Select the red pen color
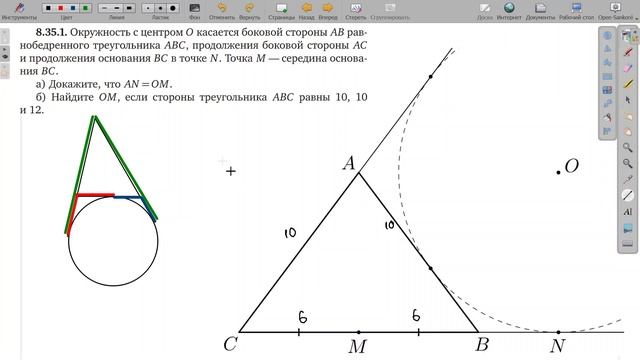640x360 pixels. (x=60, y=8)
